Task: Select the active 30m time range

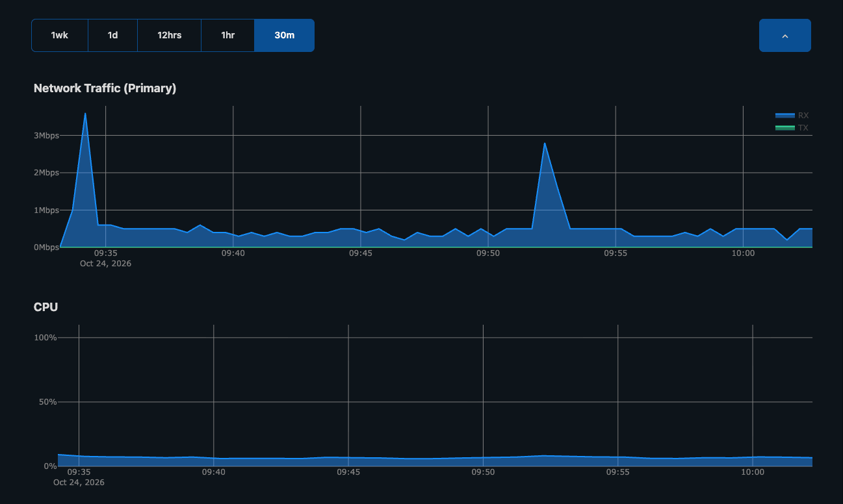Action: (x=284, y=35)
